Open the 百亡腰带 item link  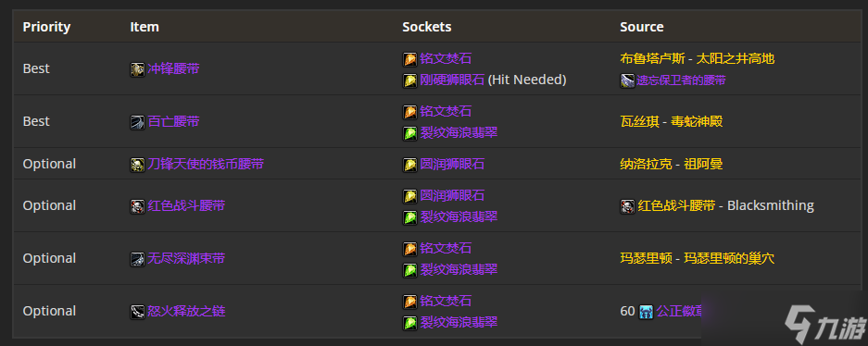(x=173, y=121)
